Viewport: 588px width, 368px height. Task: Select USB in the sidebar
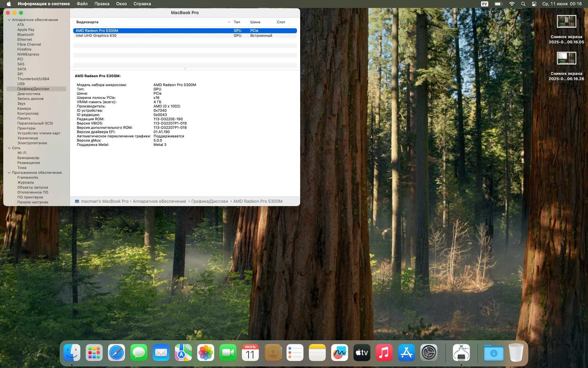tap(21, 84)
